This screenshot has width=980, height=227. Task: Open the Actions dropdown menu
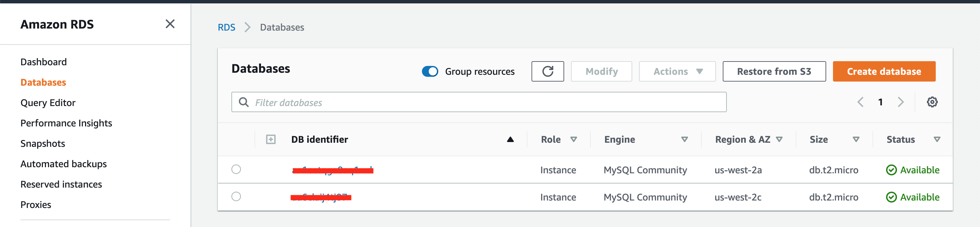677,71
